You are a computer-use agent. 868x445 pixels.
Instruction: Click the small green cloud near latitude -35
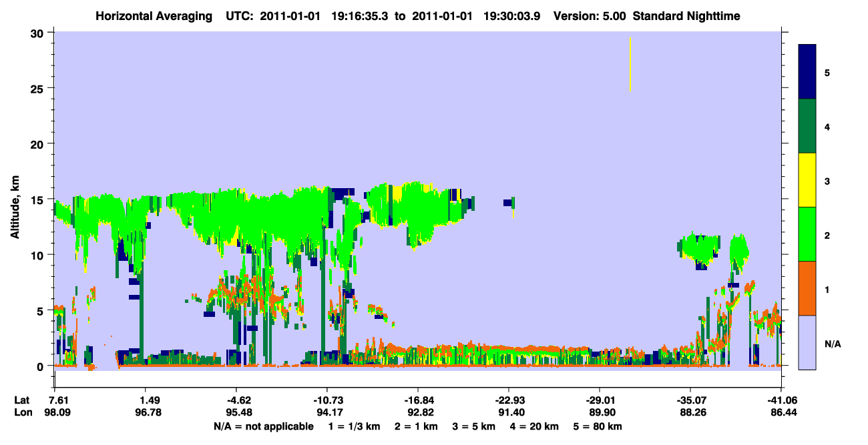click(700, 250)
